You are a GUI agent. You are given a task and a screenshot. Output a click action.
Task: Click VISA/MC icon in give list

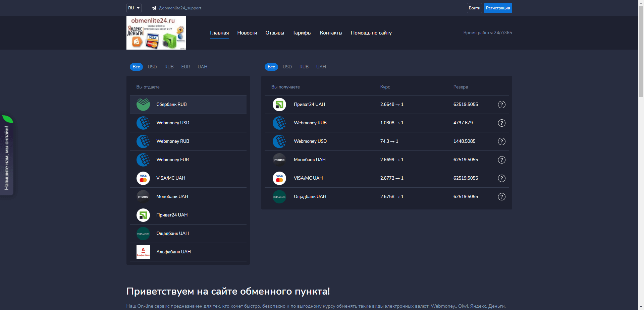click(x=143, y=178)
